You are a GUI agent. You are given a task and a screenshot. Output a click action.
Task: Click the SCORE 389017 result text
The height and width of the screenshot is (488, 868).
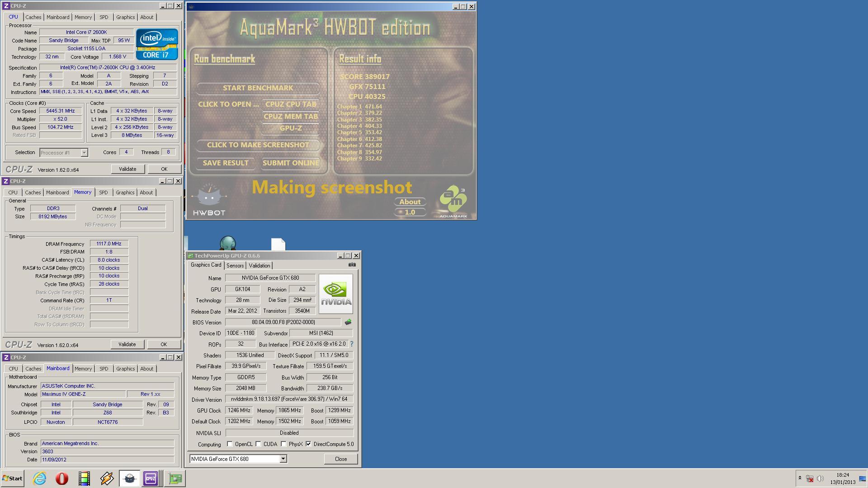[x=364, y=77]
